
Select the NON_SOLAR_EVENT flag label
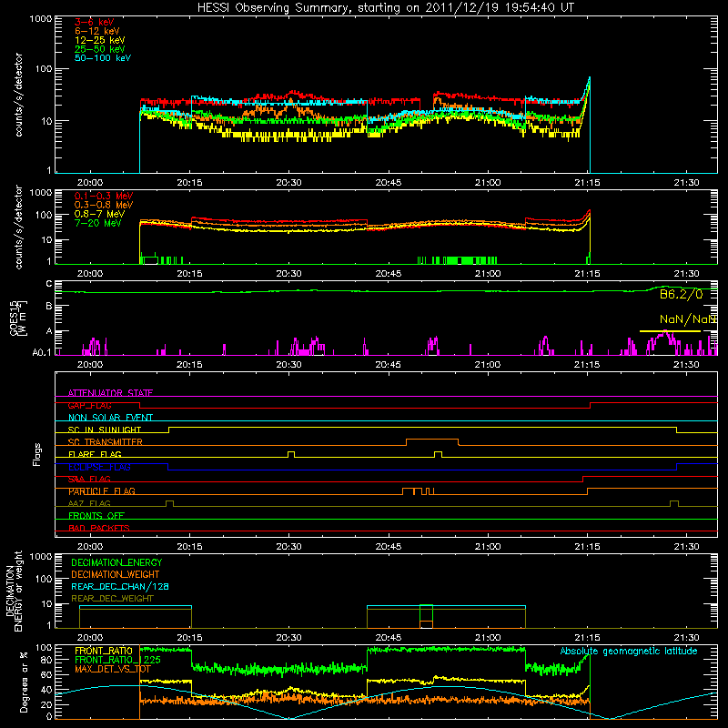110,418
